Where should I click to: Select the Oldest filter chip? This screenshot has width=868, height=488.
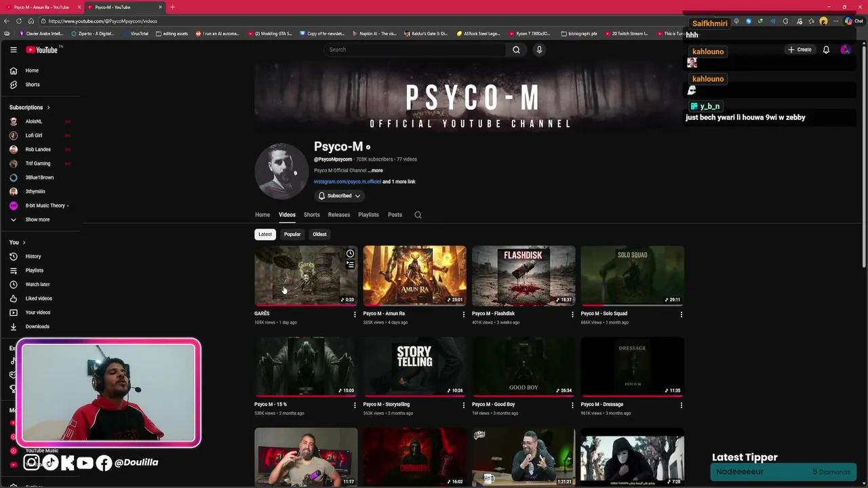click(x=319, y=235)
